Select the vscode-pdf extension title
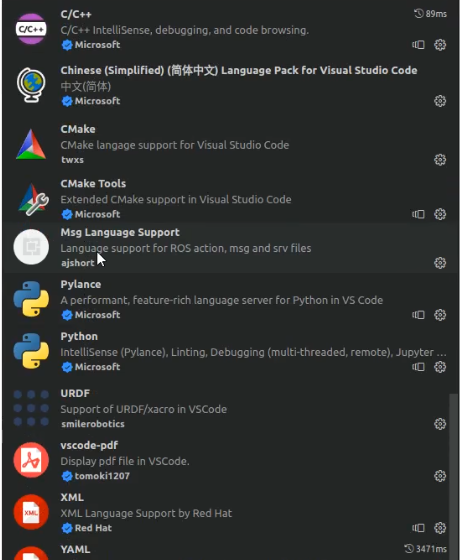The image size is (460, 560). pyautogui.click(x=89, y=445)
